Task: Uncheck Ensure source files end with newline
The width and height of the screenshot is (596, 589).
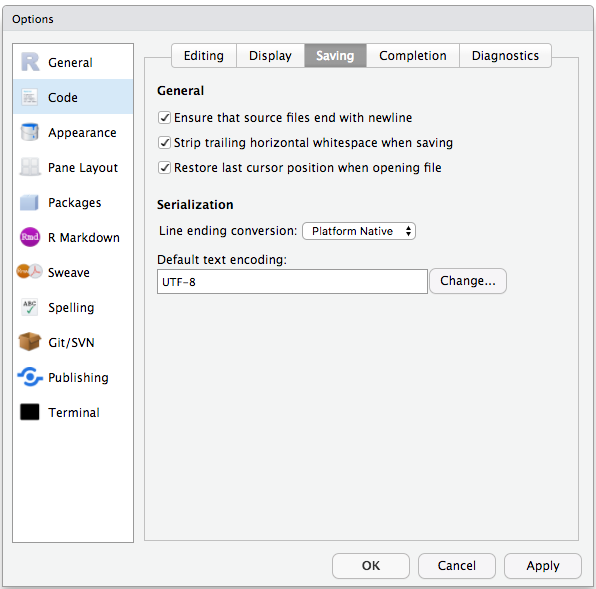Action: [164, 118]
